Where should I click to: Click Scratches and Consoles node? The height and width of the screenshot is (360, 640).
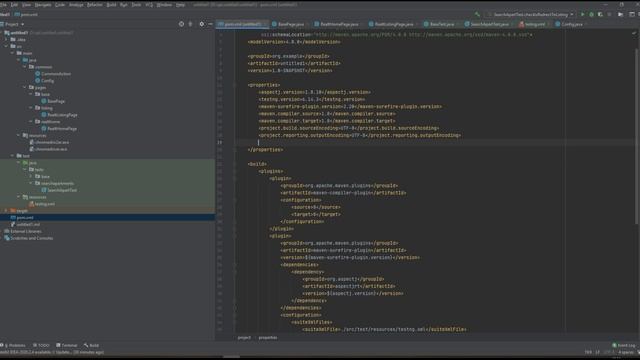point(29,238)
